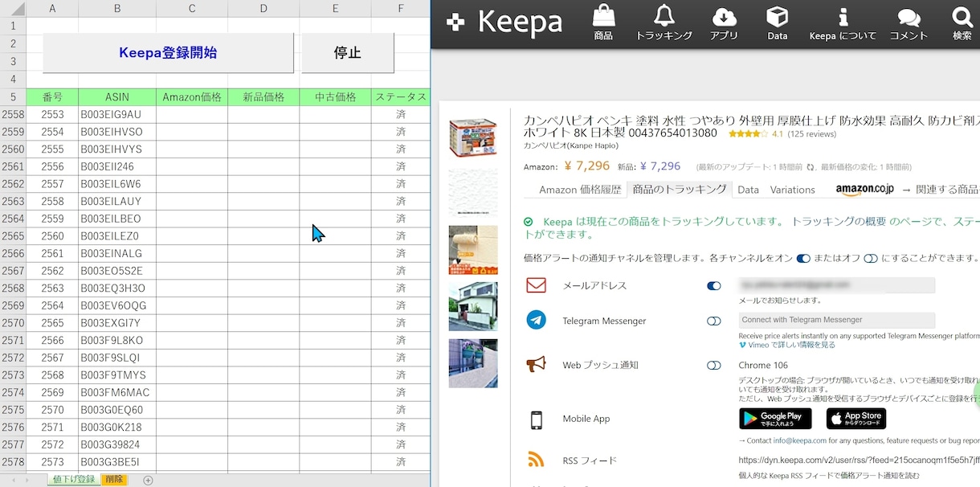This screenshot has width=980, height=487.
Task: Click the Keepa logo in header
Action: pos(504,23)
